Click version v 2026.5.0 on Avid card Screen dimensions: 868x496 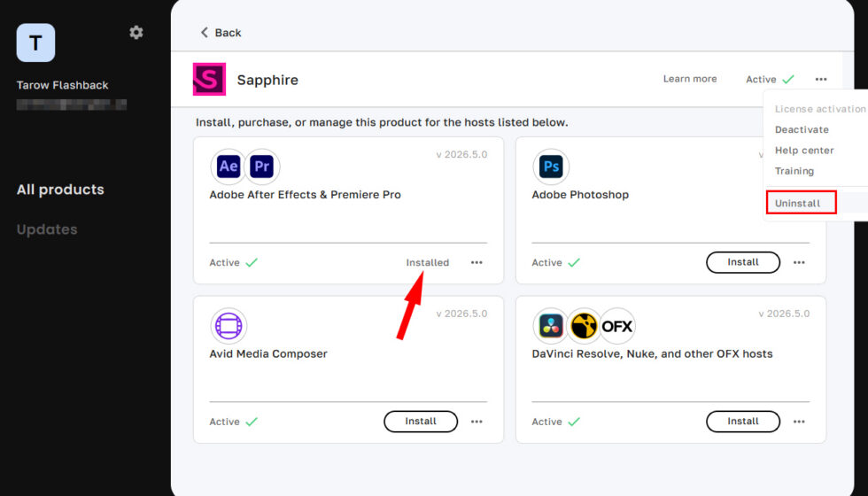[461, 314]
